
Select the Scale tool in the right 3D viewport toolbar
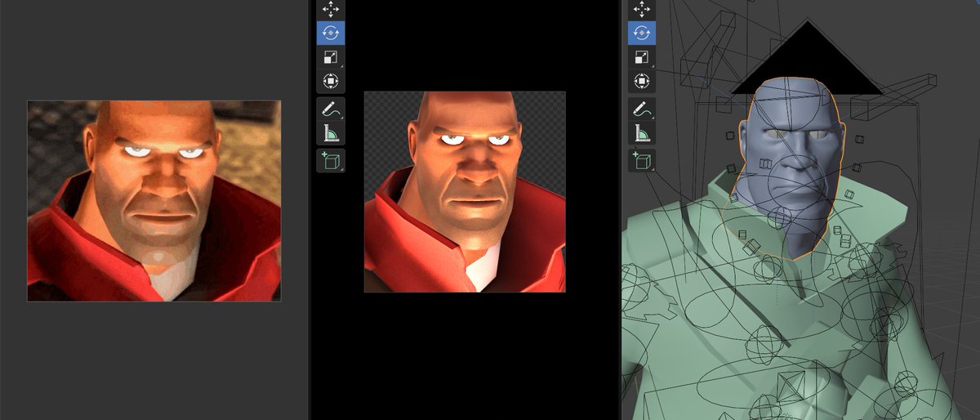641,57
